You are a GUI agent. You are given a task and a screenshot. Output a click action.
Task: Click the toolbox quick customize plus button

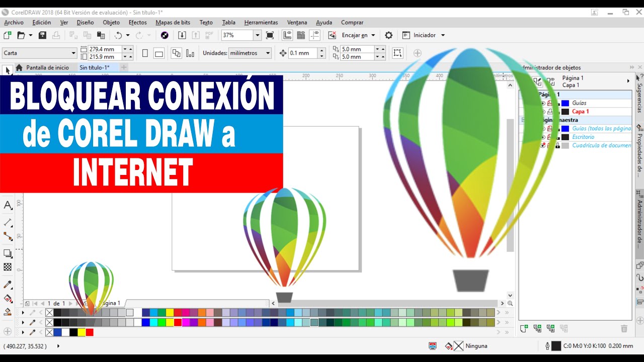click(x=8, y=331)
